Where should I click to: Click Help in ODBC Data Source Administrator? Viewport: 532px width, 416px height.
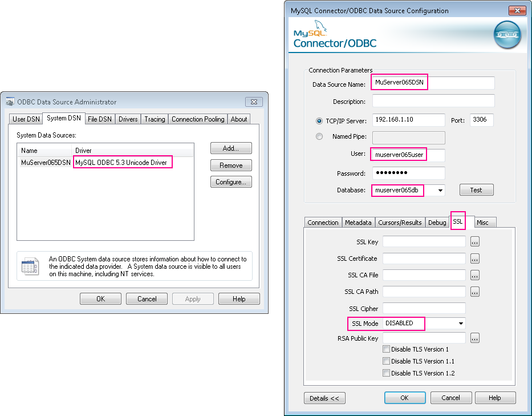click(239, 299)
